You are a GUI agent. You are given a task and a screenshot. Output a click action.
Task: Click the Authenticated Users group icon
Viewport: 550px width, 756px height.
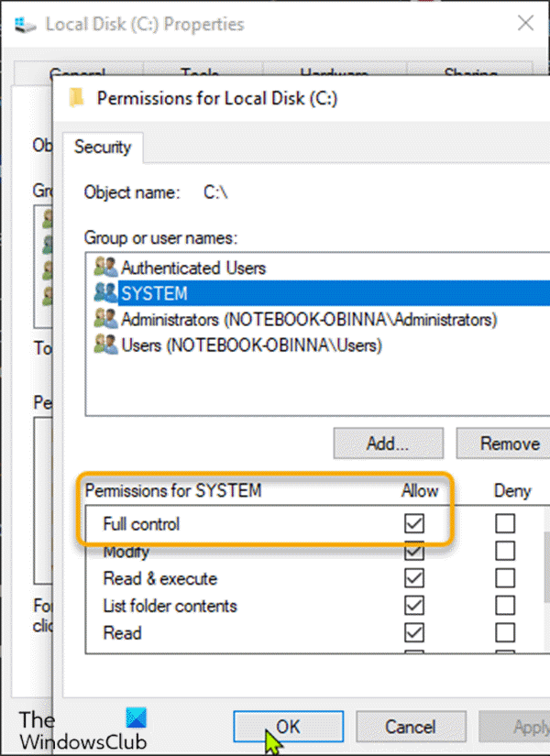click(x=107, y=268)
